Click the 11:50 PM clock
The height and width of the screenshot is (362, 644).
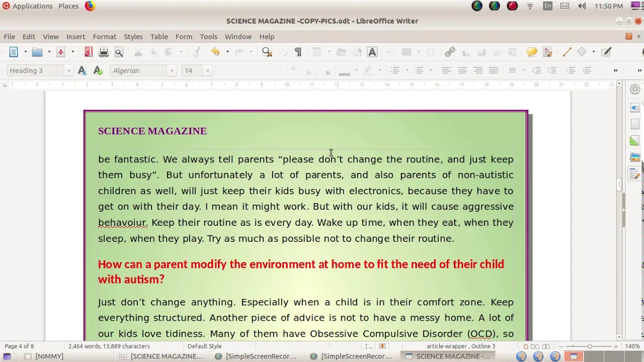point(609,6)
